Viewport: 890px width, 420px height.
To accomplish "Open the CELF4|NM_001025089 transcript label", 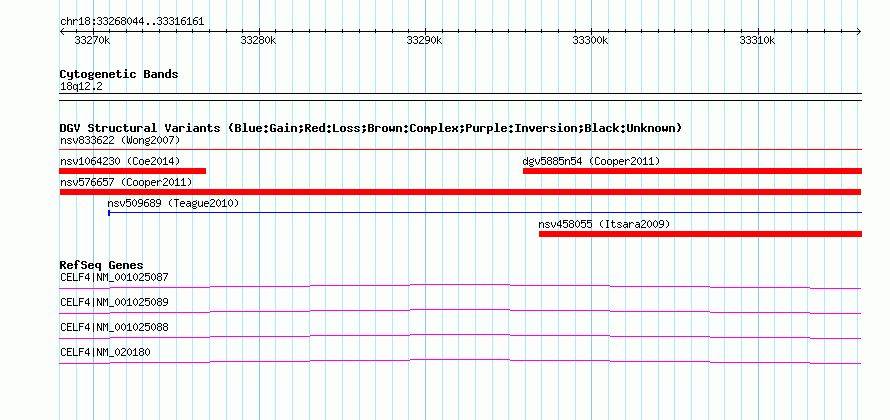I will (114, 303).
